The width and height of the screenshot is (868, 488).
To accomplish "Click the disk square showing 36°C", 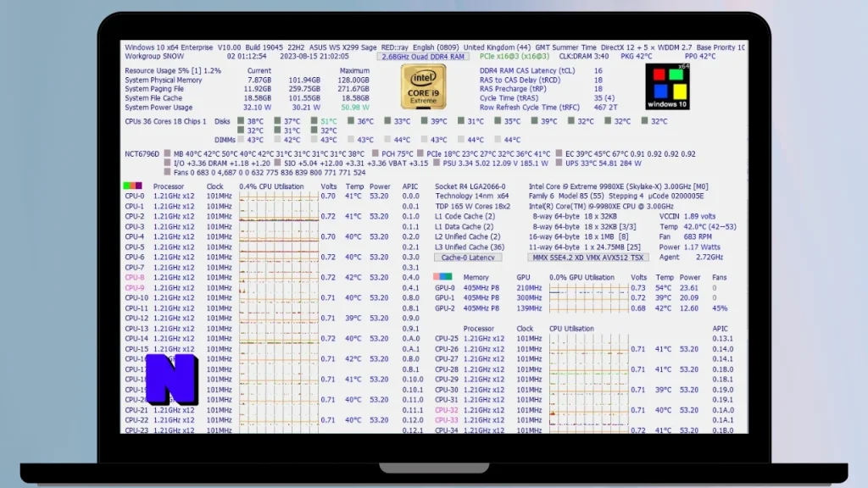I will click(350, 120).
